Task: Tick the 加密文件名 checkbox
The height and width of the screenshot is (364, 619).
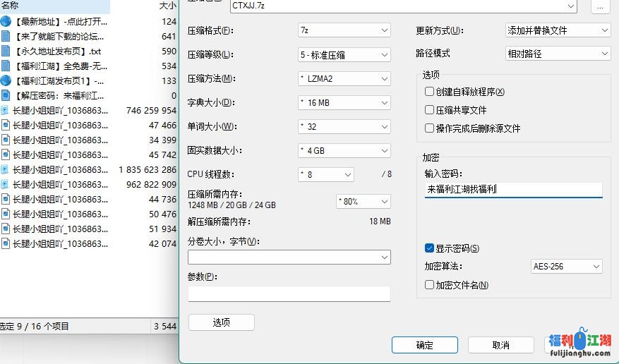Action: tap(429, 285)
